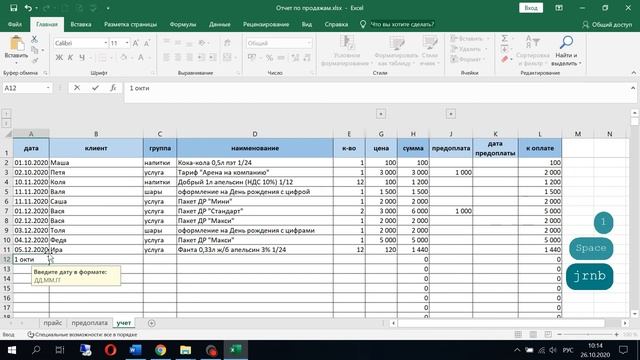Switch to the Справка tab
Screen dimensions: 640x360
pyautogui.click(x=336, y=24)
